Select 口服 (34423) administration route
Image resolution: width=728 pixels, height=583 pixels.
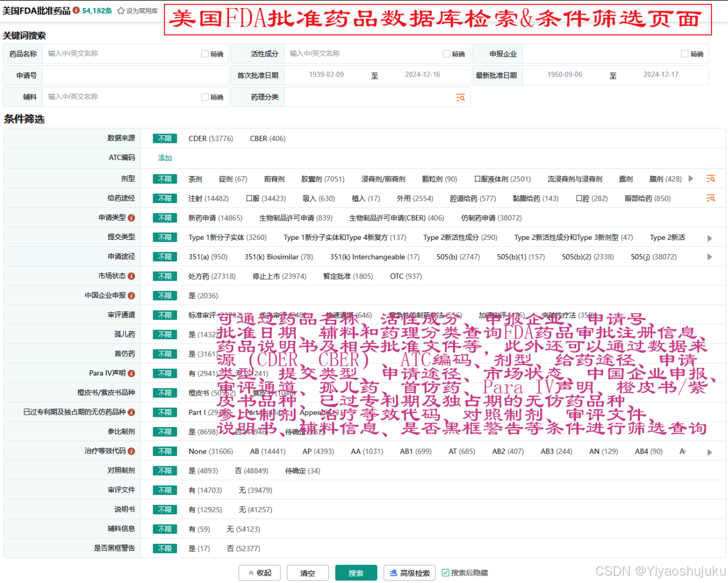[266, 198]
